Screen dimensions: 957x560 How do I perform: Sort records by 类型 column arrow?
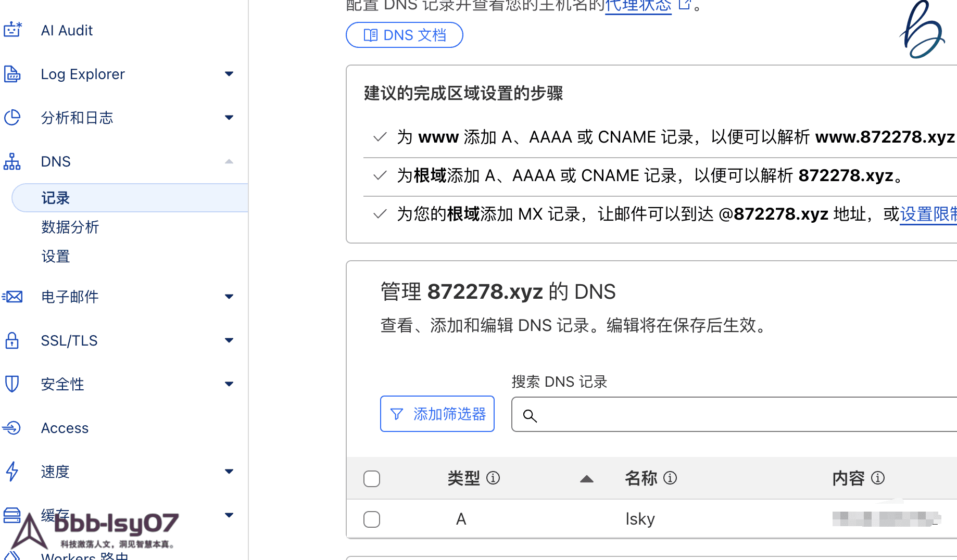coord(587,478)
